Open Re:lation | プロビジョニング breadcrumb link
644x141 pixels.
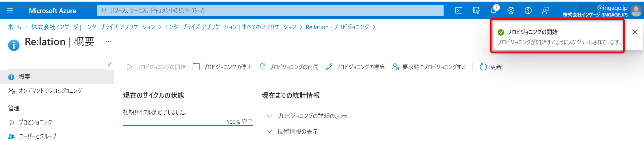click(x=337, y=27)
